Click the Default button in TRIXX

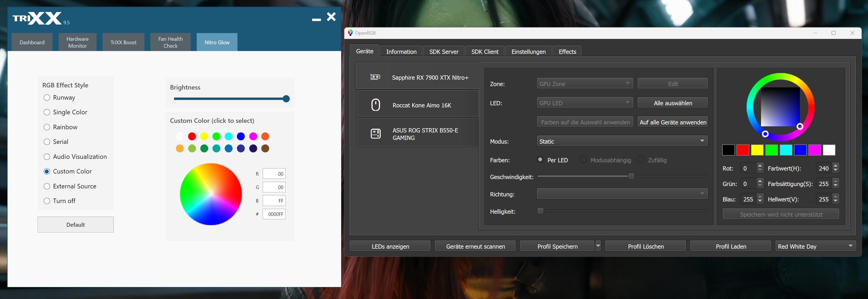tap(76, 224)
